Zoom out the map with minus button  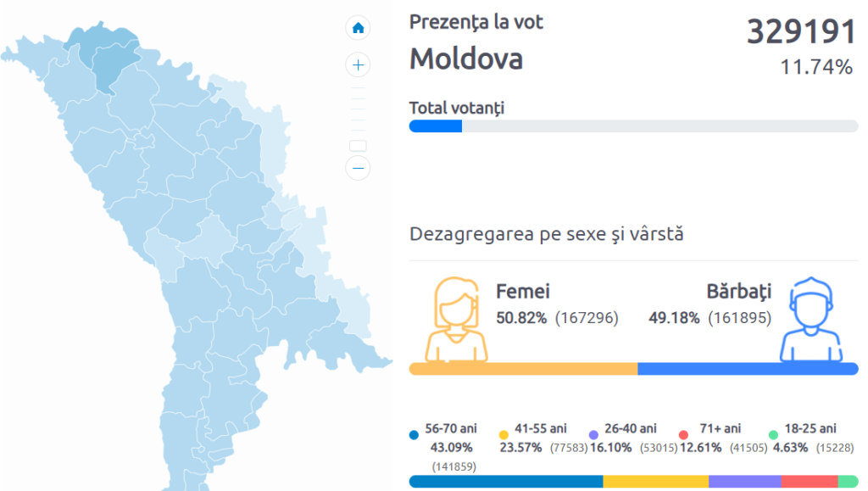358,168
